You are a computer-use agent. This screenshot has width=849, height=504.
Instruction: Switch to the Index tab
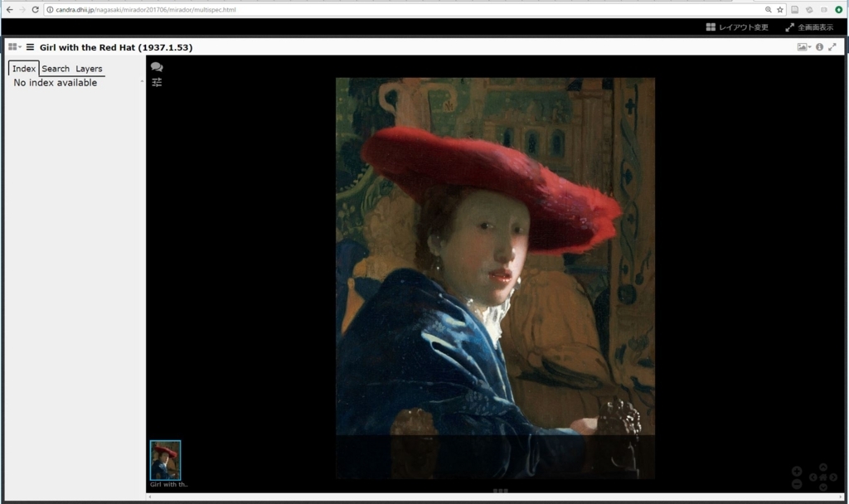[x=24, y=69]
